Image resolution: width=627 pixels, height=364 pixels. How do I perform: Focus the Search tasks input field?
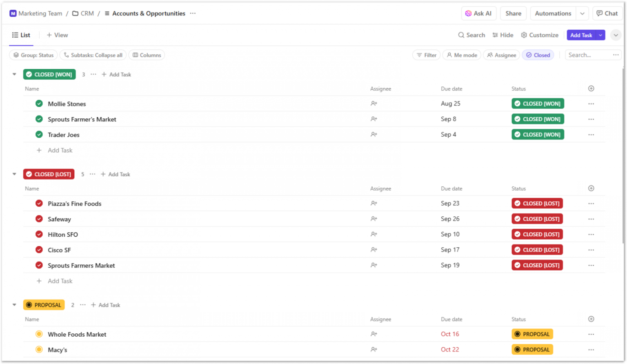[588, 55]
